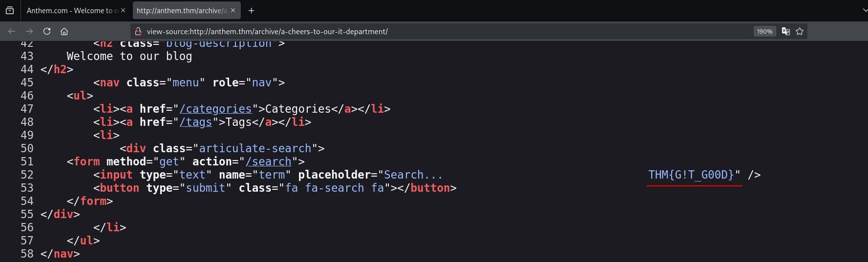868x262 pixels.
Task: Click the THM{G!T_G00D} flag text
Action: (691, 175)
